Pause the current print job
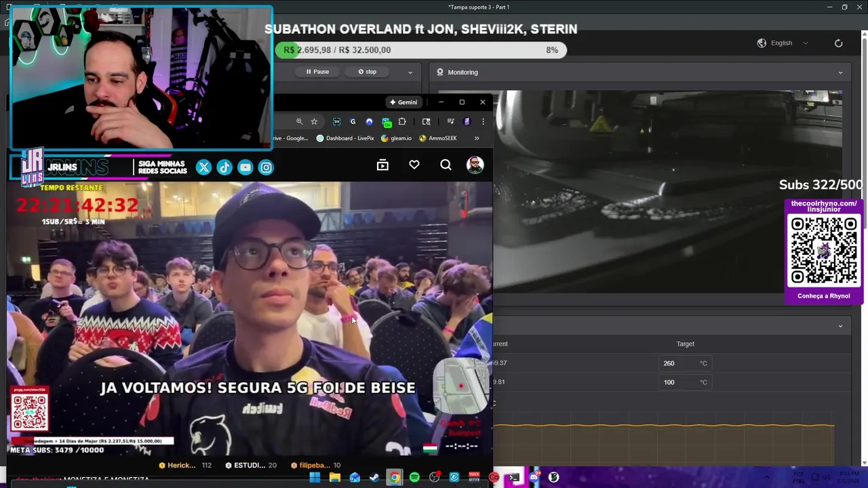The width and height of the screenshot is (868, 488). point(317,72)
